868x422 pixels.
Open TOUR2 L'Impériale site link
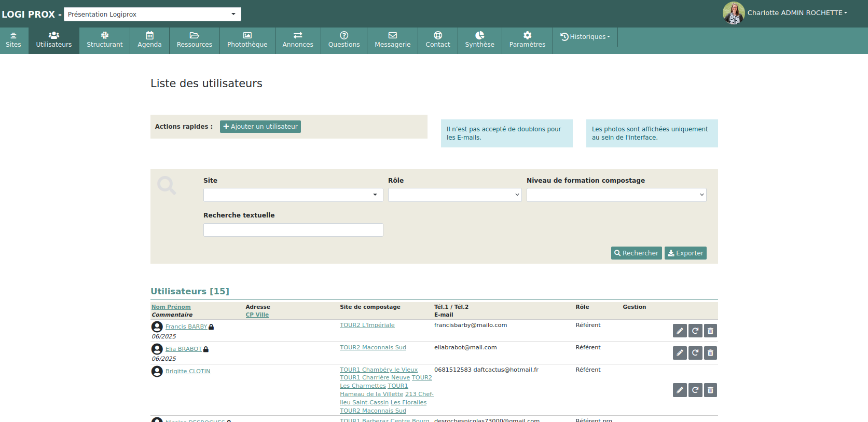pos(367,325)
